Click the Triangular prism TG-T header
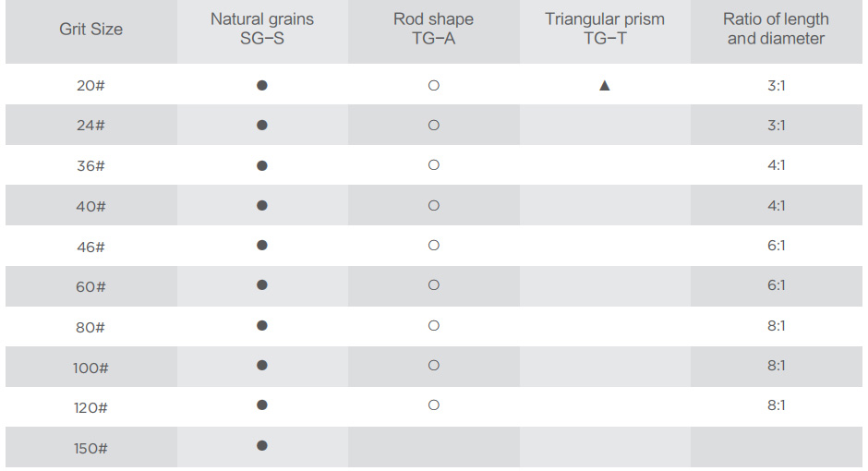Viewport: 868px width, 471px height. click(605, 29)
